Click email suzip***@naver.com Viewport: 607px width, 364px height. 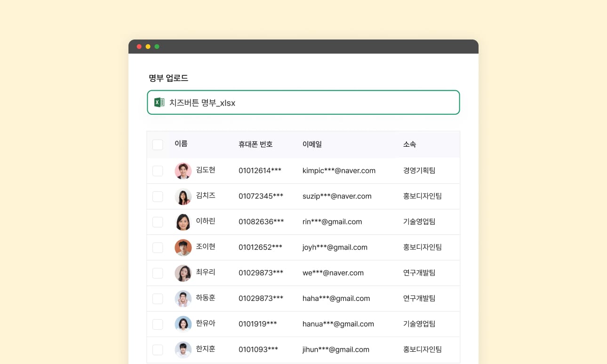point(337,196)
